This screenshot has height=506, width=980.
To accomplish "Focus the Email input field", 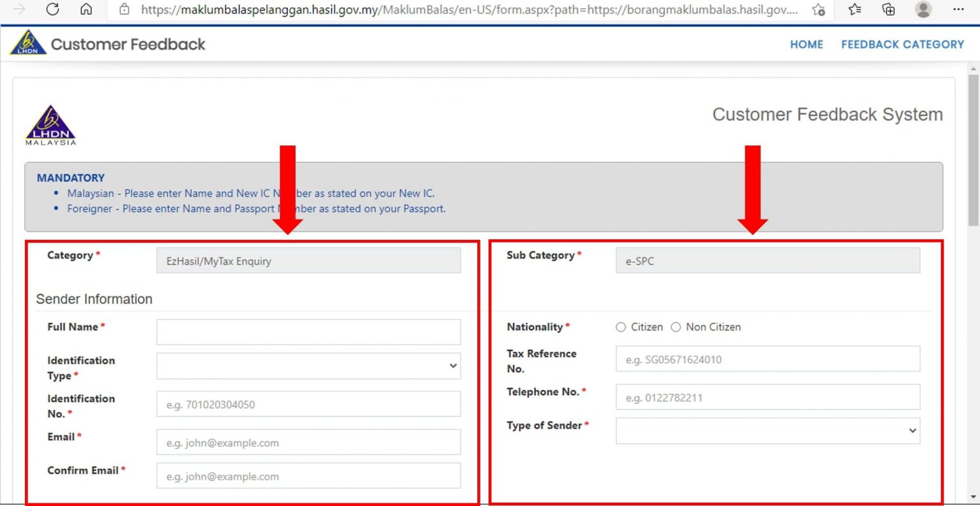I will 308,443.
